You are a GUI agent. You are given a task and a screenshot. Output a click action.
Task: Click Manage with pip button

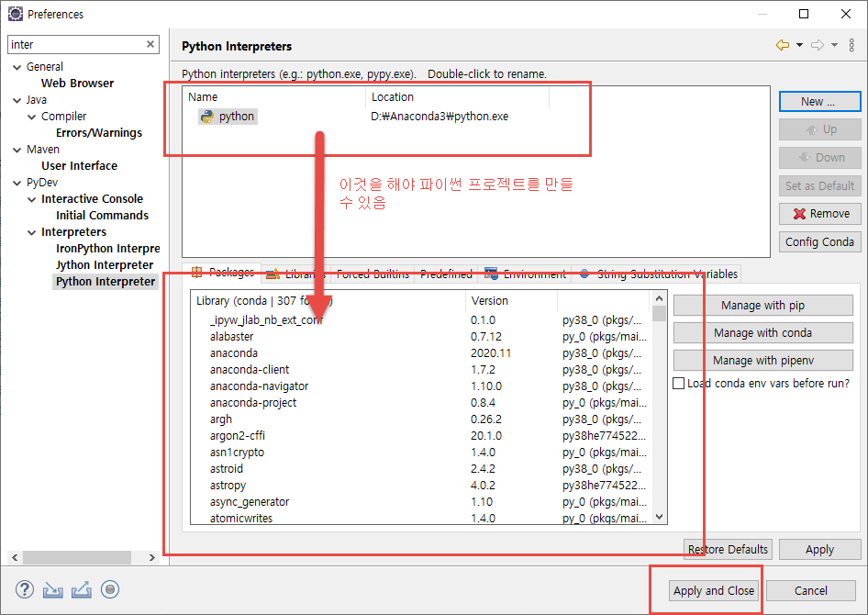(762, 305)
